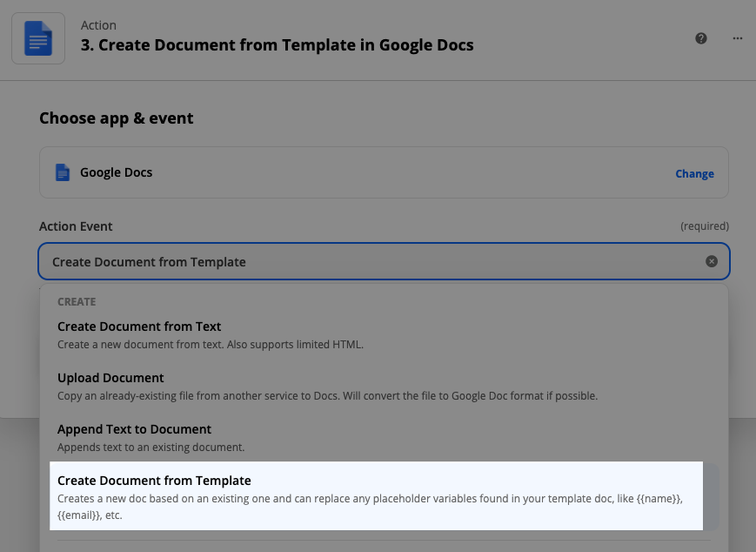
Task: Click the Google Docs app selection row
Action: [x=384, y=172]
